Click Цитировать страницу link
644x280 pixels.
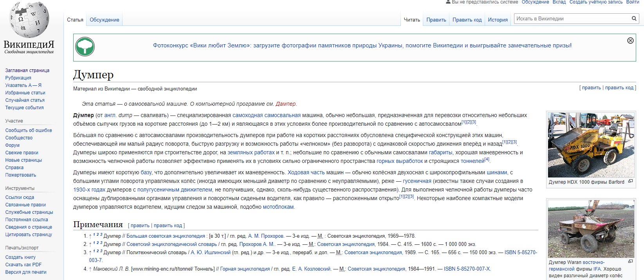[29, 235]
